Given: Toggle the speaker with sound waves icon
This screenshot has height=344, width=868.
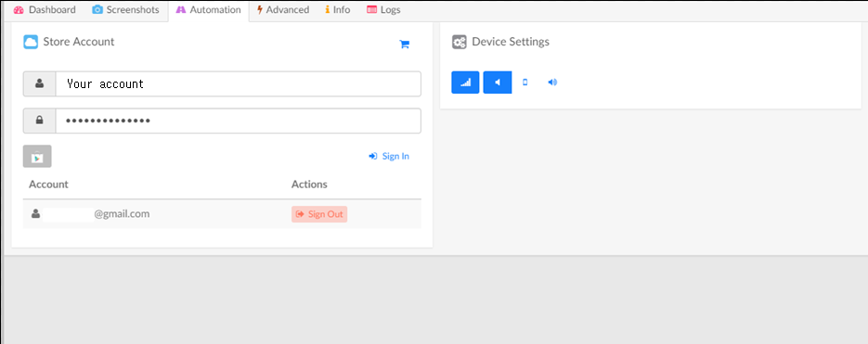Looking at the screenshot, I should coord(552,83).
